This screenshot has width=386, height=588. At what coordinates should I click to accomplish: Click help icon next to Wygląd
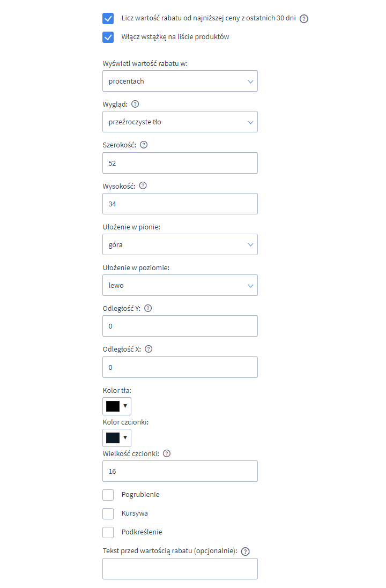136,104
